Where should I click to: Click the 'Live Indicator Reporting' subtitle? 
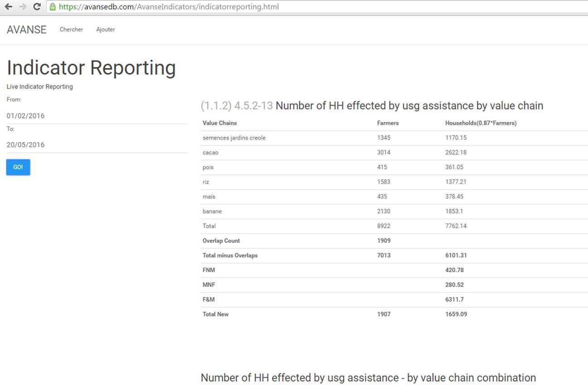(x=39, y=87)
